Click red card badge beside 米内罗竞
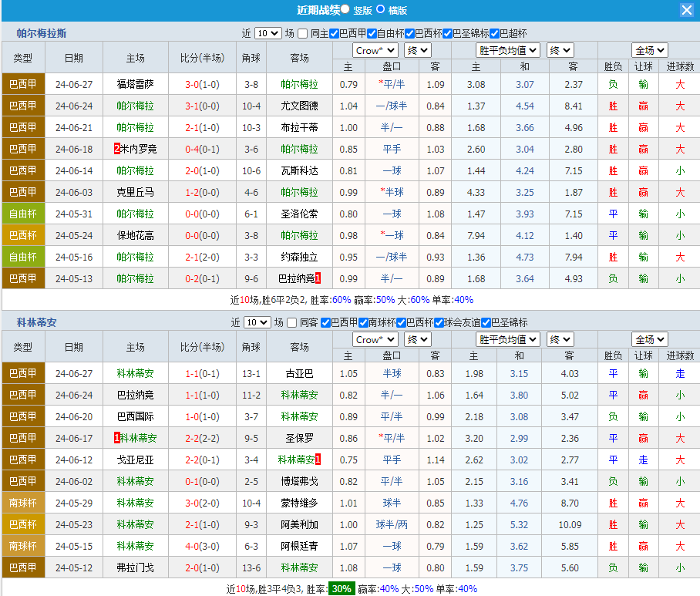This screenshot has height=596, width=700. pyautogui.click(x=116, y=149)
